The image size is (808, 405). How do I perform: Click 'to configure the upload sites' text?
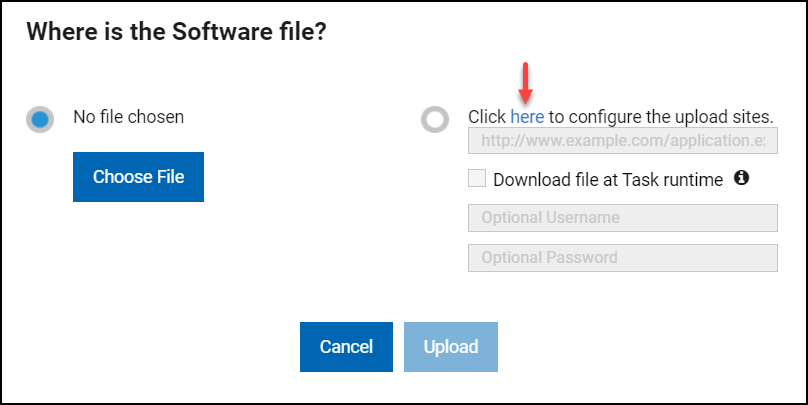pos(660,116)
